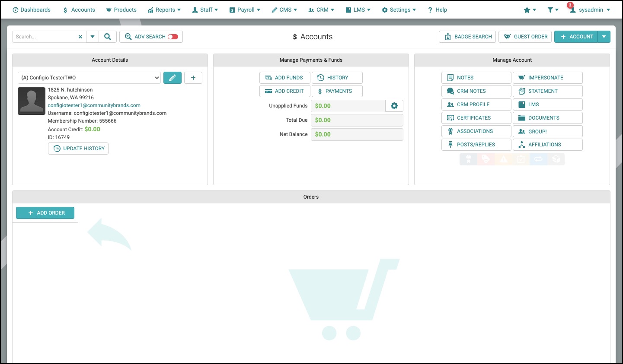Click the account profile photo placeholder
Viewport: 623px width, 364px height.
pos(32,101)
